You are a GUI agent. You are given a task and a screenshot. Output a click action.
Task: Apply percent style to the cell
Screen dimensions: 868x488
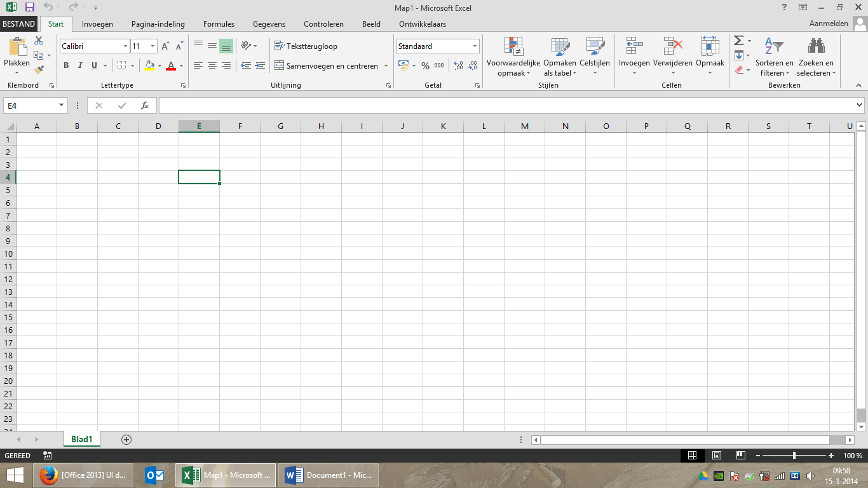click(x=425, y=65)
